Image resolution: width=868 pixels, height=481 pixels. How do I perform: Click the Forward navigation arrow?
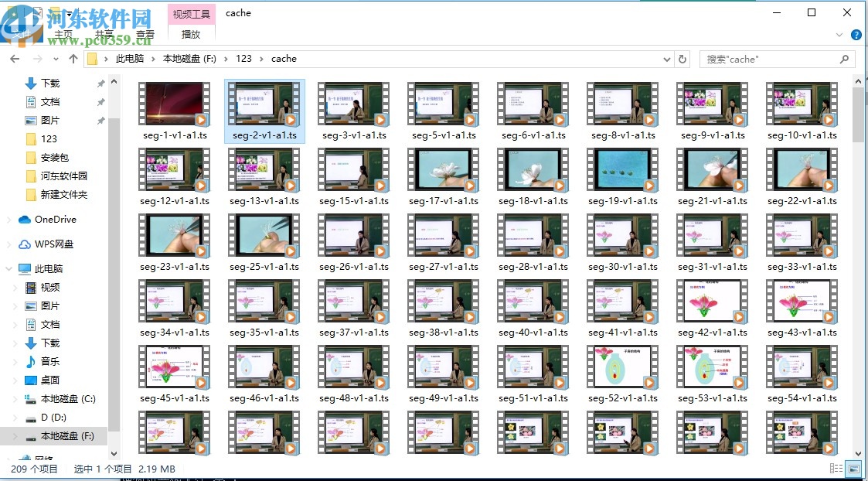tap(37, 59)
